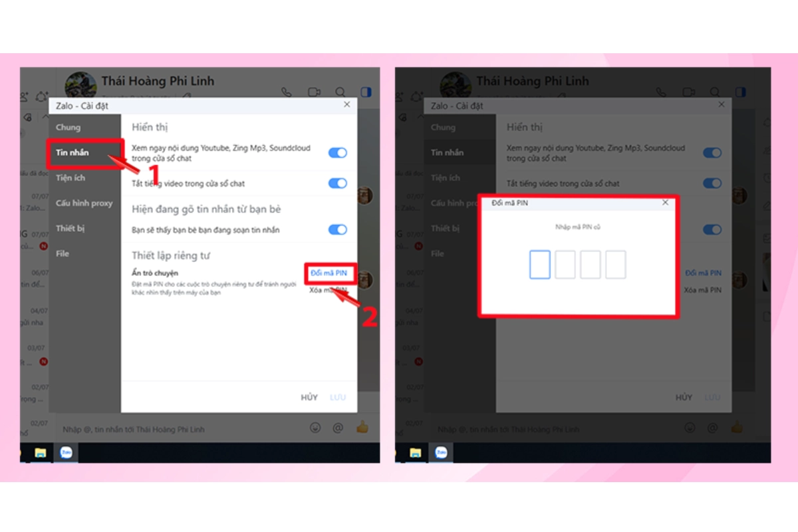Click the first PIN digit box
Image resolution: width=798 pixels, height=532 pixels.
539,265
